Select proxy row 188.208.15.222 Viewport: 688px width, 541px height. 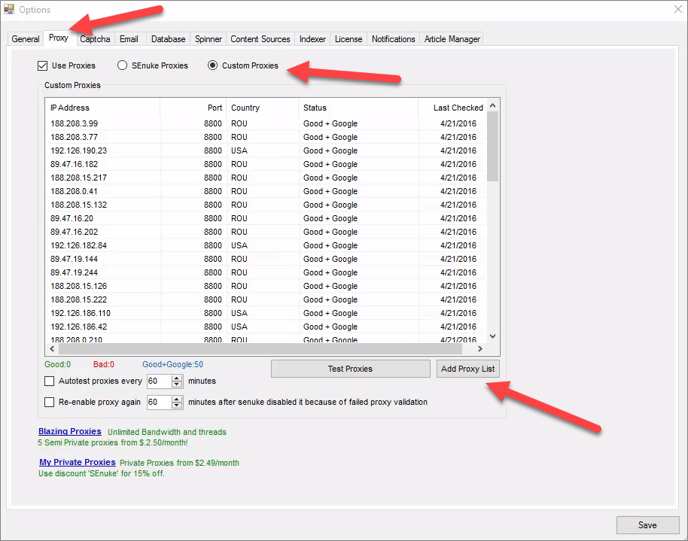click(266, 300)
